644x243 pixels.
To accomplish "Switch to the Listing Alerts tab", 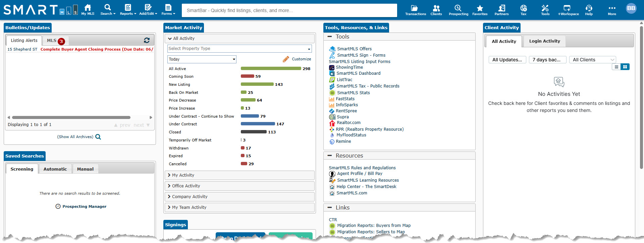I will click(24, 41).
